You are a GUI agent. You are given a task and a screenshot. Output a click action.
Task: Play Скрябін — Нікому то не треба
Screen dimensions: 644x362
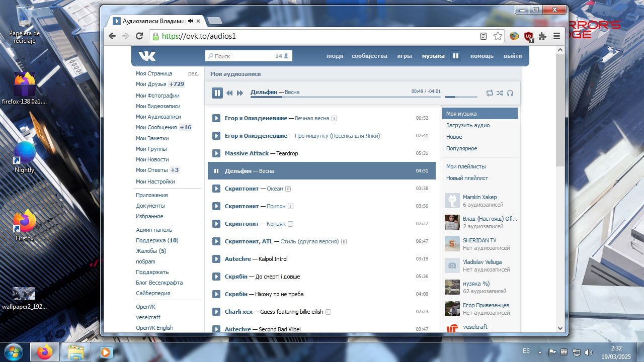(216, 294)
